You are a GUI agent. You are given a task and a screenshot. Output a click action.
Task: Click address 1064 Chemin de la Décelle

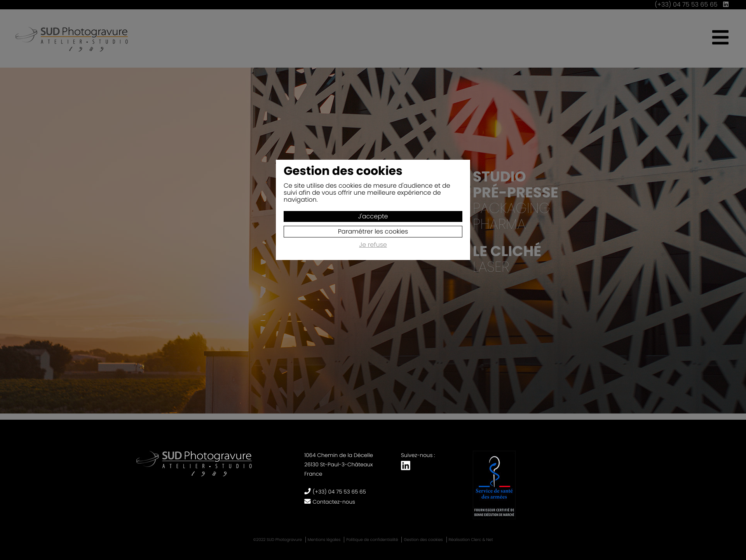pyautogui.click(x=338, y=455)
